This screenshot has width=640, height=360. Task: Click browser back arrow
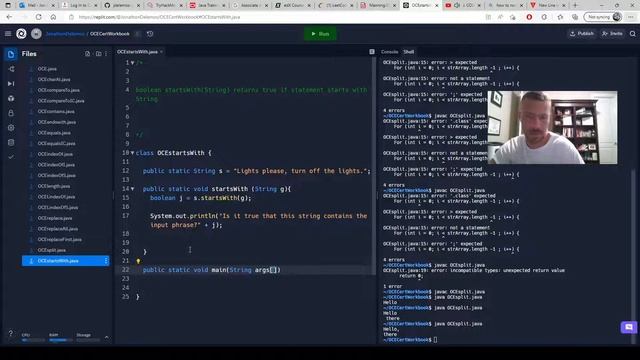click(9, 17)
